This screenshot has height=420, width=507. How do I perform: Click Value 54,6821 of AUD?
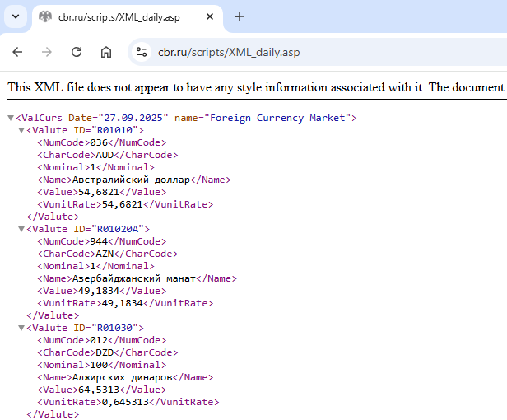tap(99, 192)
